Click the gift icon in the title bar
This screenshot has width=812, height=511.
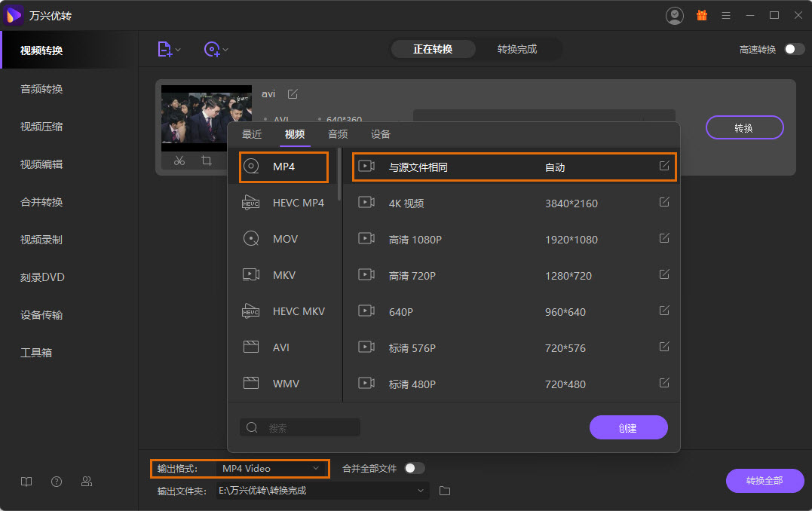701,14
